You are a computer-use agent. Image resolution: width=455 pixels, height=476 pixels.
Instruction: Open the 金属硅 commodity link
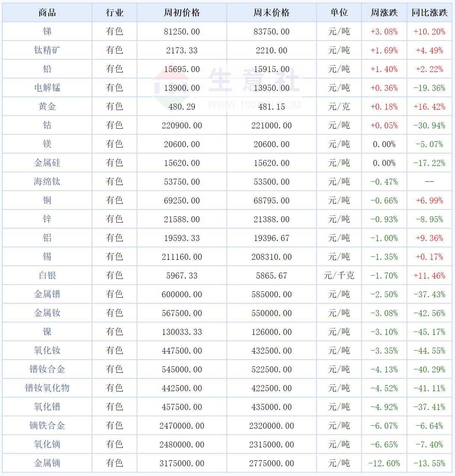click(x=47, y=163)
